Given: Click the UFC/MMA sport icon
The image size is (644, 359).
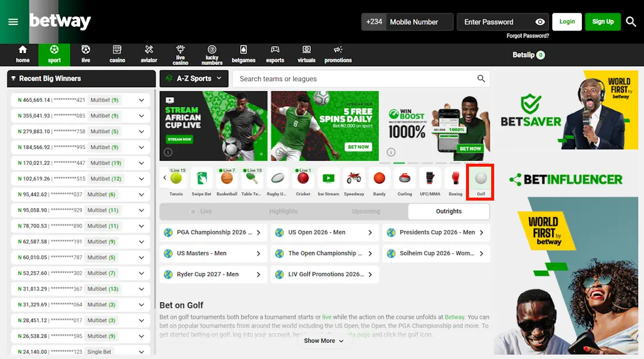Looking at the screenshot, I should click(430, 181).
